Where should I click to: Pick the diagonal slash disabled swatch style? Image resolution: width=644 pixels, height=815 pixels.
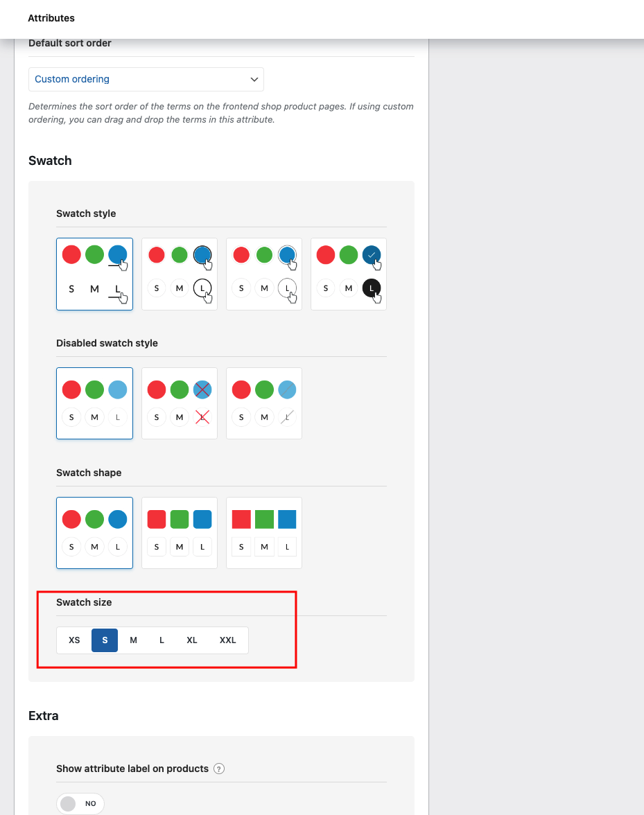264,403
